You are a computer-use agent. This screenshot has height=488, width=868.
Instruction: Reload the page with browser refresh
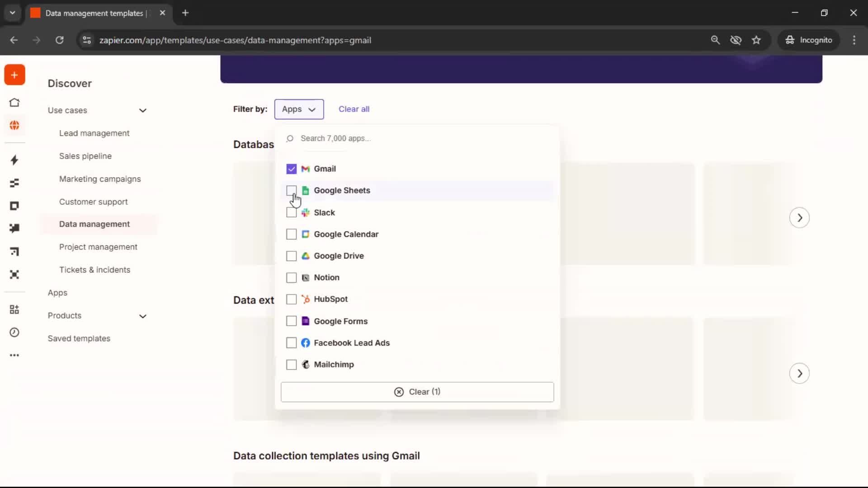click(x=59, y=40)
